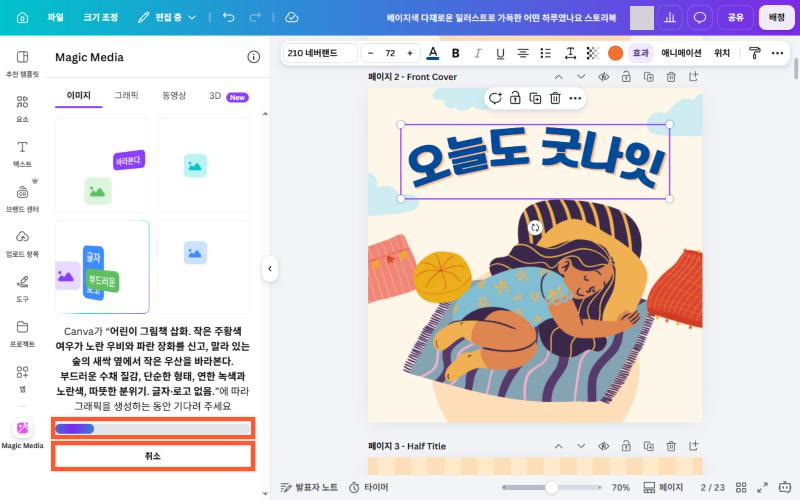Screen dimensions: 800x500
Task: Click the 취소 cancel button
Action: [153, 456]
